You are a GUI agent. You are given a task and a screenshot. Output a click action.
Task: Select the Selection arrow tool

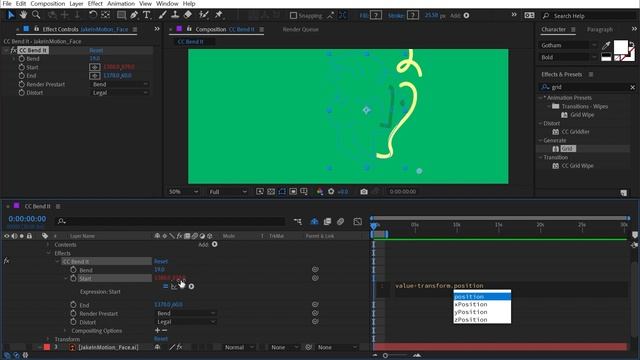11,15
